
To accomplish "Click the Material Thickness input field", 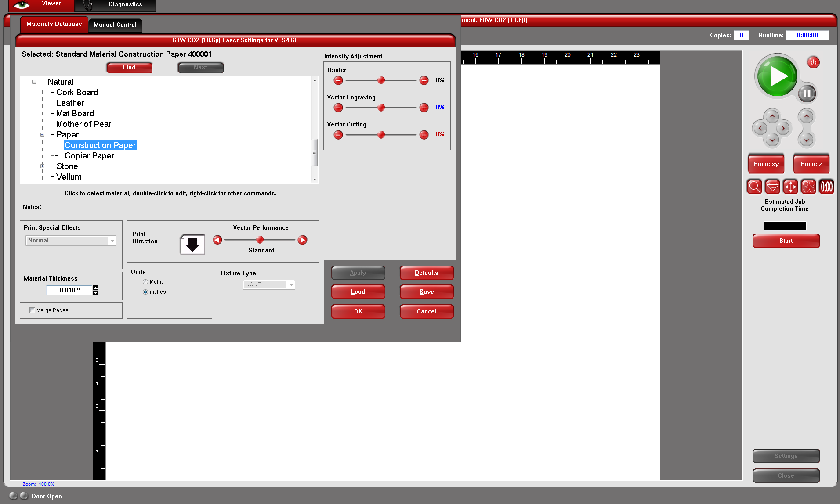I will coord(69,291).
